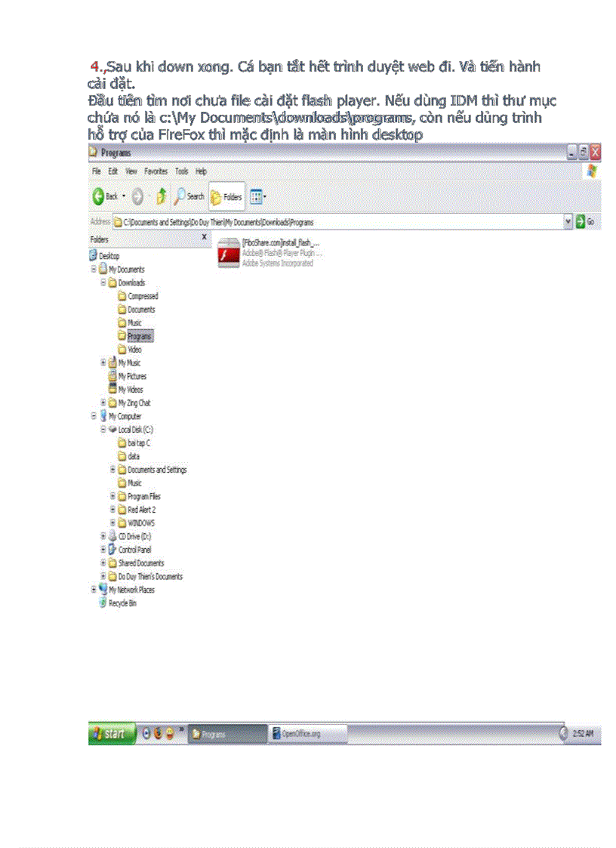This screenshot has height=848, width=616.
Task: Click the clock in the system tray
Action: (x=581, y=732)
